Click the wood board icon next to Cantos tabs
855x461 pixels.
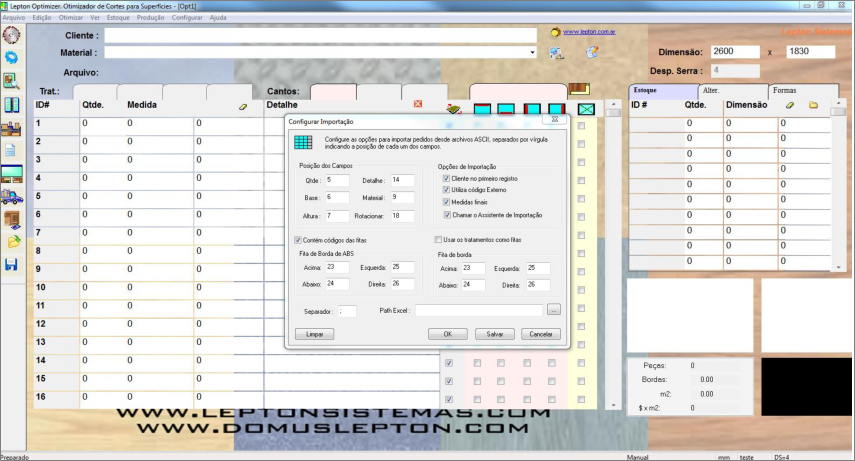pyautogui.click(x=579, y=89)
